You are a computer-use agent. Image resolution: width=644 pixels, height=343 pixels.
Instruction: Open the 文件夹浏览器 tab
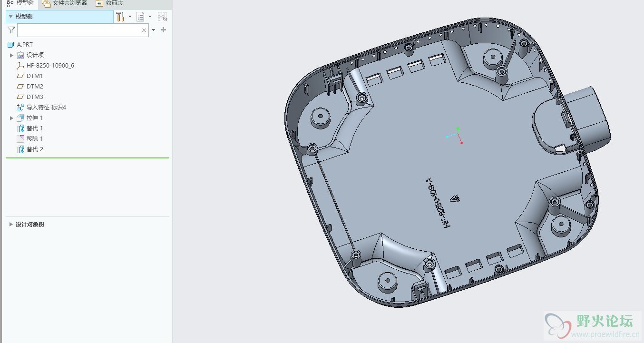(65, 3)
